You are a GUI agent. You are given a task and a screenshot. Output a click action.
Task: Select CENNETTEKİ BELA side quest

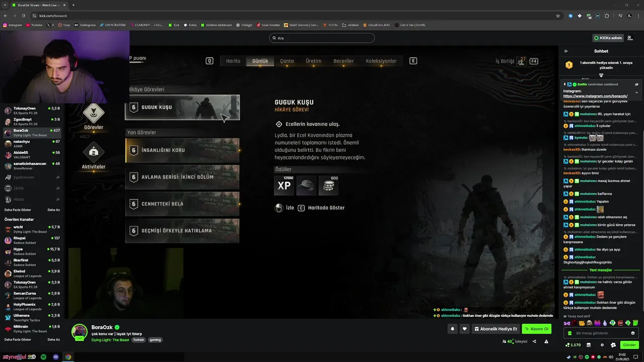pos(182,204)
